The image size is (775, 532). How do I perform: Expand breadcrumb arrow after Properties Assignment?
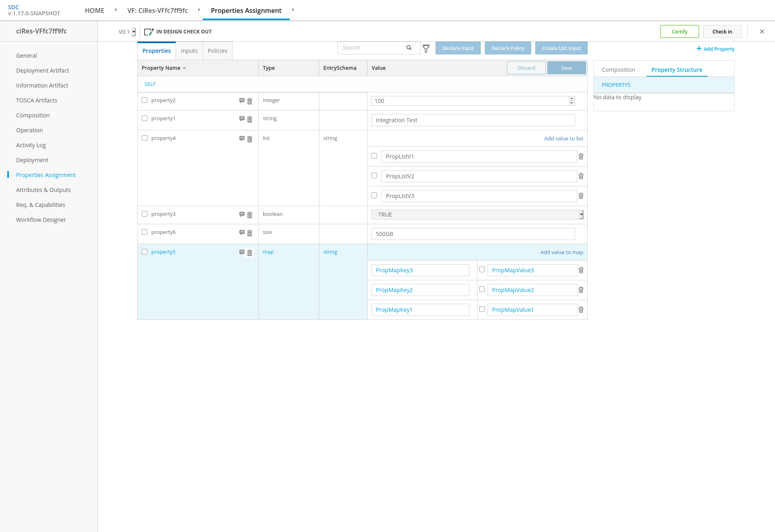[293, 10]
